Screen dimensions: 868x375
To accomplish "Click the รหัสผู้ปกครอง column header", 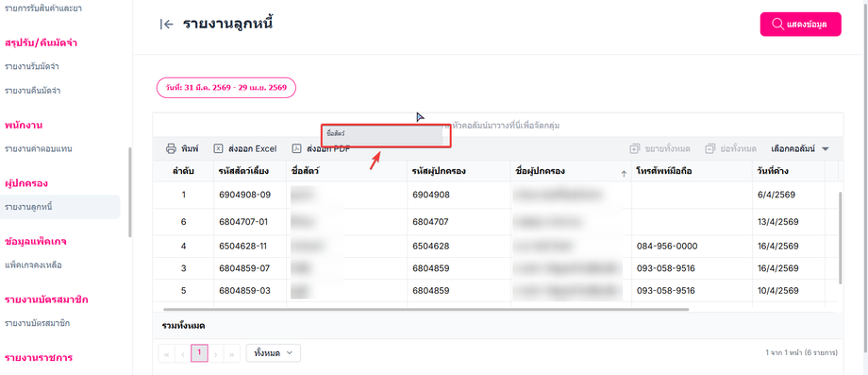I will tap(459, 172).
